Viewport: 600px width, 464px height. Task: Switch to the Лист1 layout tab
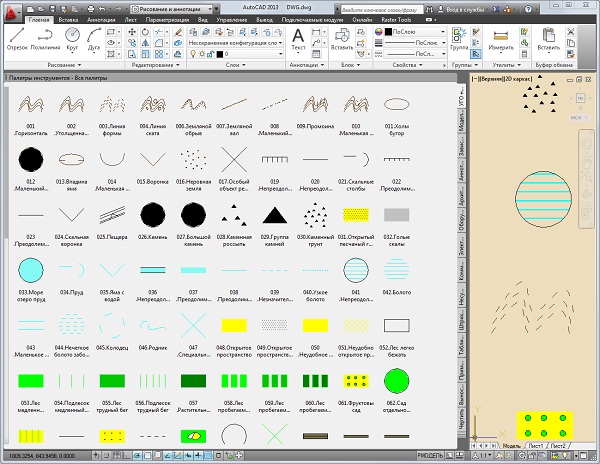(x=536, y=444)
